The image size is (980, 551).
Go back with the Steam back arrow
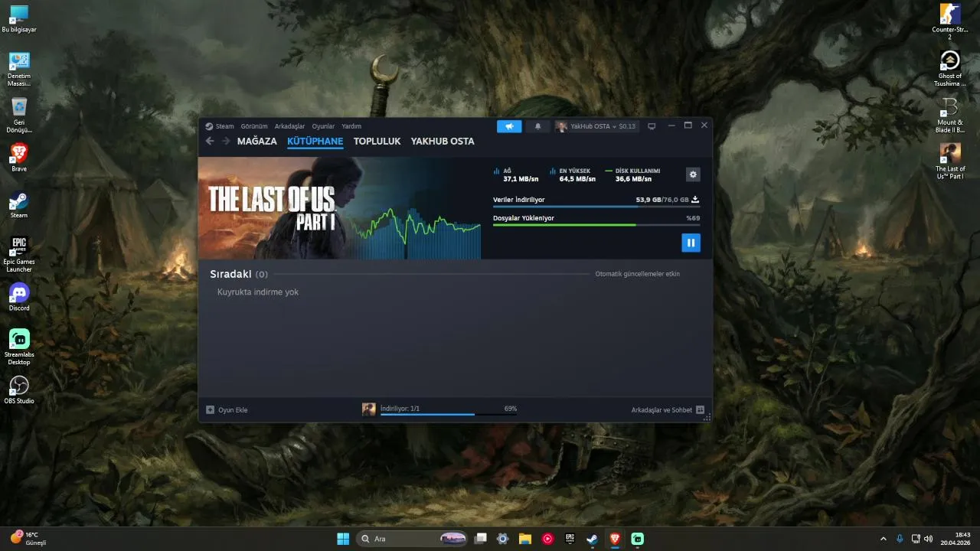(210, 141)
